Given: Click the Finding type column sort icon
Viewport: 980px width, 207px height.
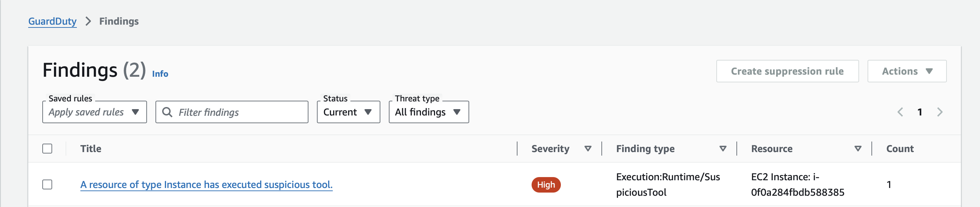Looking at the screenshot, I should click(722, 149).
